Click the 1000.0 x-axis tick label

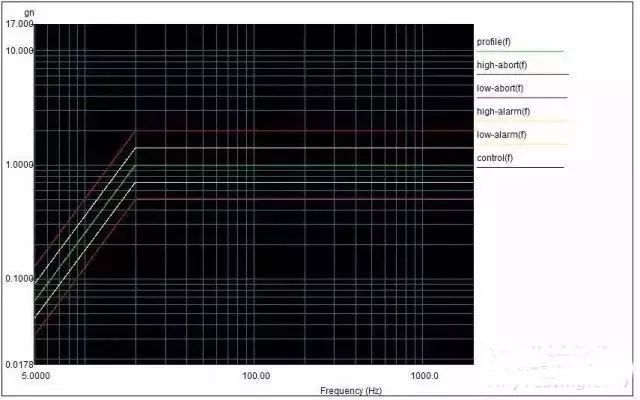tap(424, 376)
